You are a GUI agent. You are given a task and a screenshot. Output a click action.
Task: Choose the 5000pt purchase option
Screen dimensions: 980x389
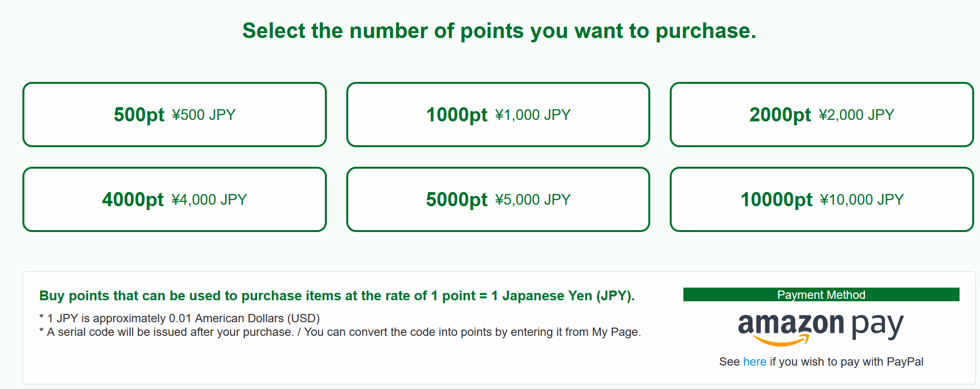pyautogui.click(x=498, y=199)
